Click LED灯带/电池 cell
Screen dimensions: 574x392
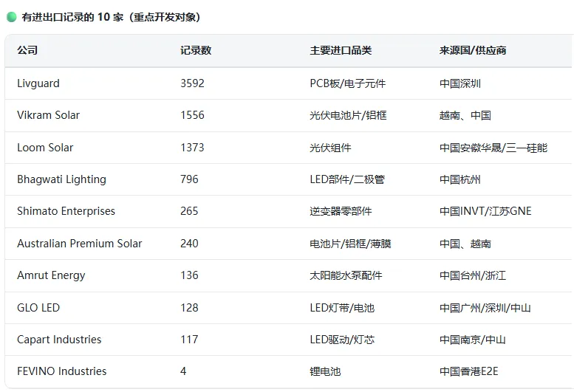[x=342, y=308]
